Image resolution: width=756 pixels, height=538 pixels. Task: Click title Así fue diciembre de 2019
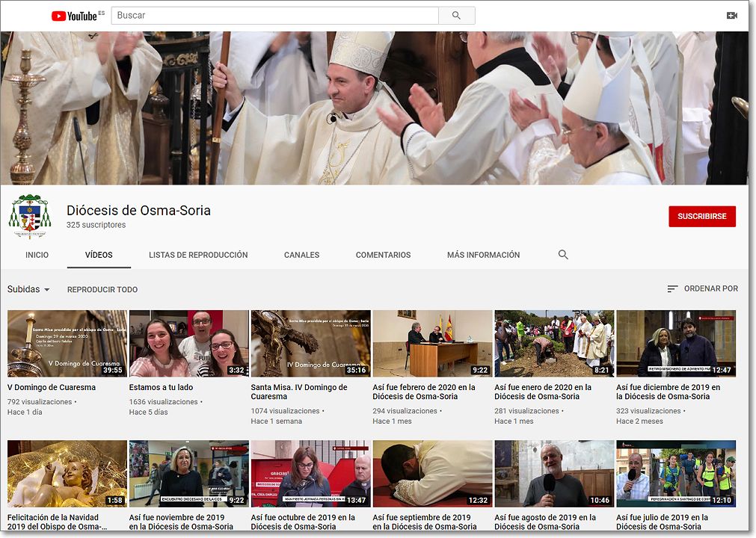[669, 392]
